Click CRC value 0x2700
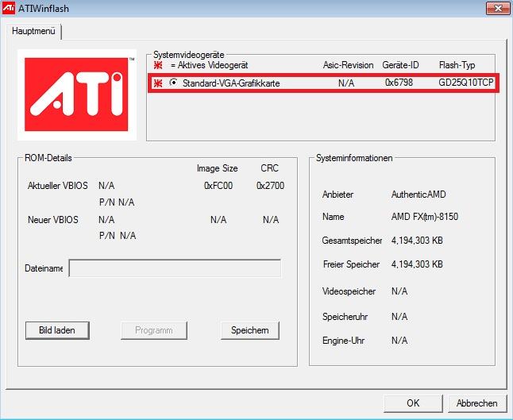513x420 pixels. tap(270, 186)
